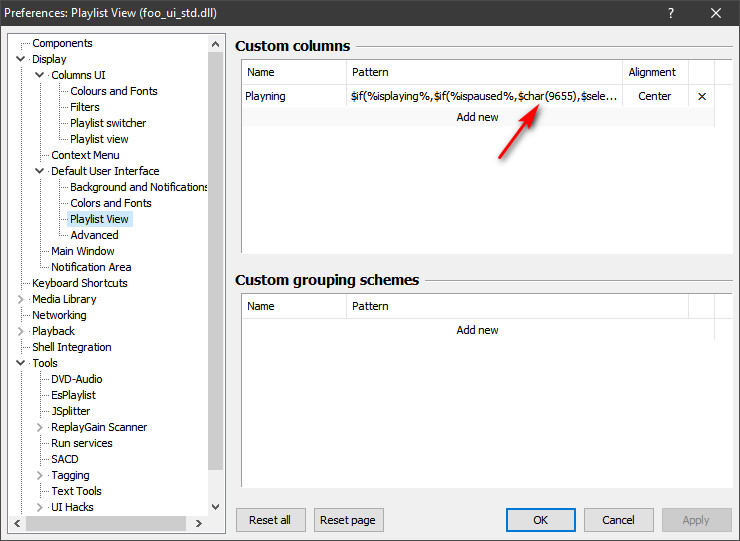Edit the Playning column pattern field
This screenshot has width=740, height=541.
click(x=484, y=96)
